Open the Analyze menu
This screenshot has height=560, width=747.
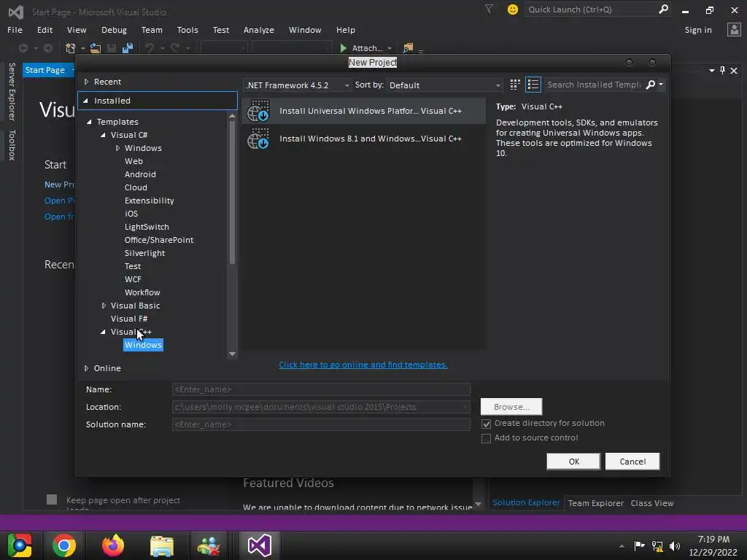click(259, 29)
